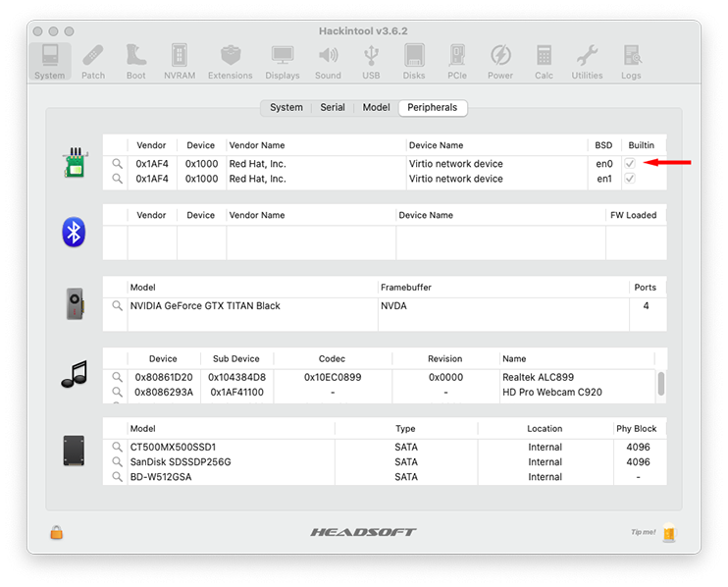Click the audio table scrollbar
Screen dimensions: 728x587
660,384
